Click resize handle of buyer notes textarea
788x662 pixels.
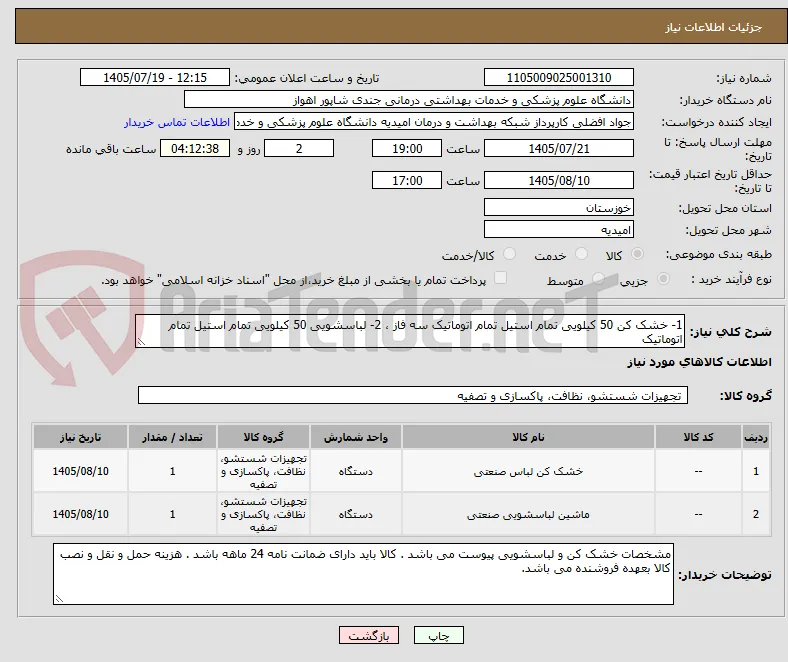coord(59,599)
